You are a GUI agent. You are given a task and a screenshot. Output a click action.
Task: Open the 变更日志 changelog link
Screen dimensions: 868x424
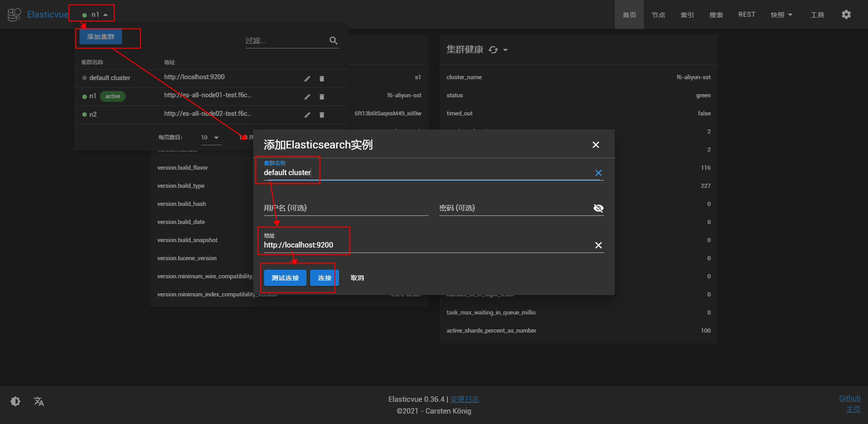point(465,399)
